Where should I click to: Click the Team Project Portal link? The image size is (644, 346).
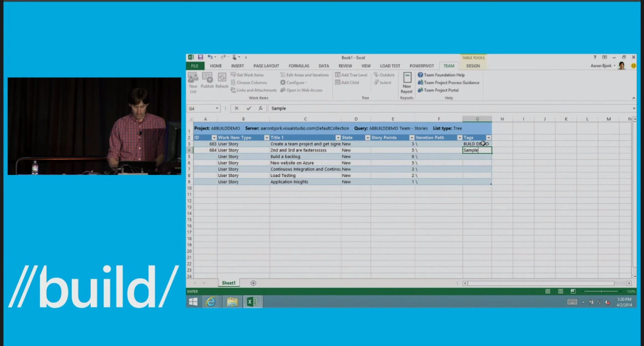(x=441, y=90)
